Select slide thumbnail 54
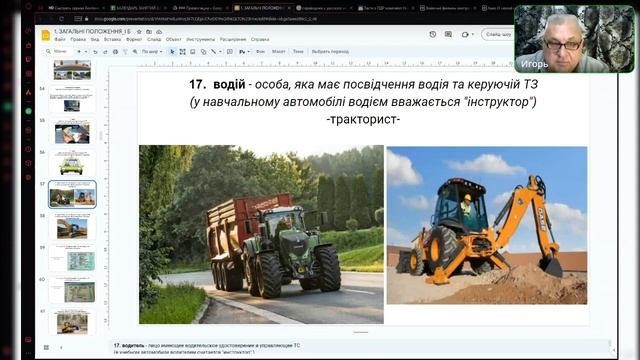 point(72,99)
